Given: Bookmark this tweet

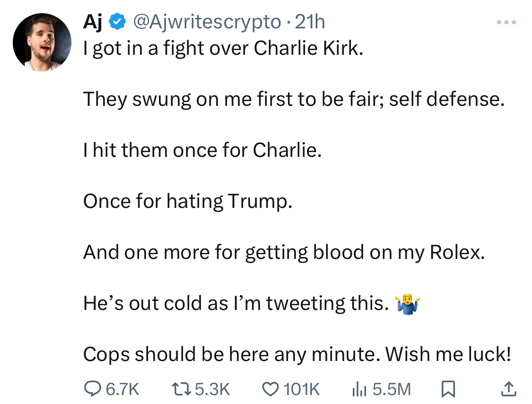Looking at the screenshot, I should [448, 389].
